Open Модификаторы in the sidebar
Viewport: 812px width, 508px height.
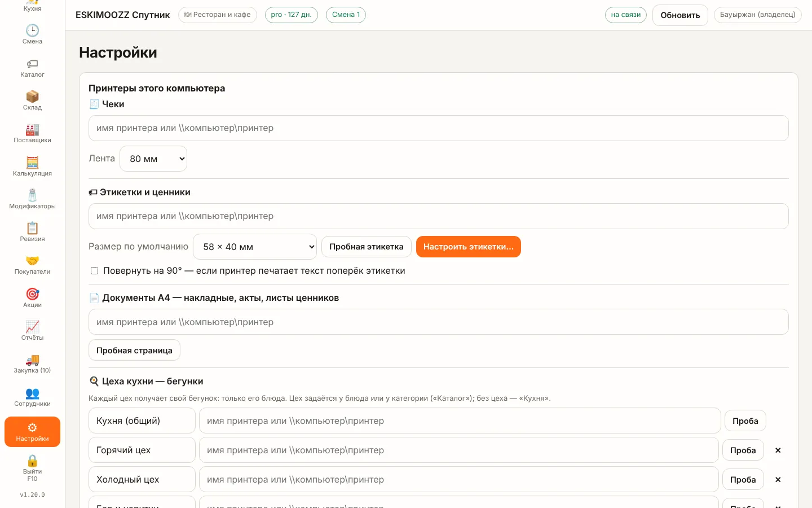32,199
